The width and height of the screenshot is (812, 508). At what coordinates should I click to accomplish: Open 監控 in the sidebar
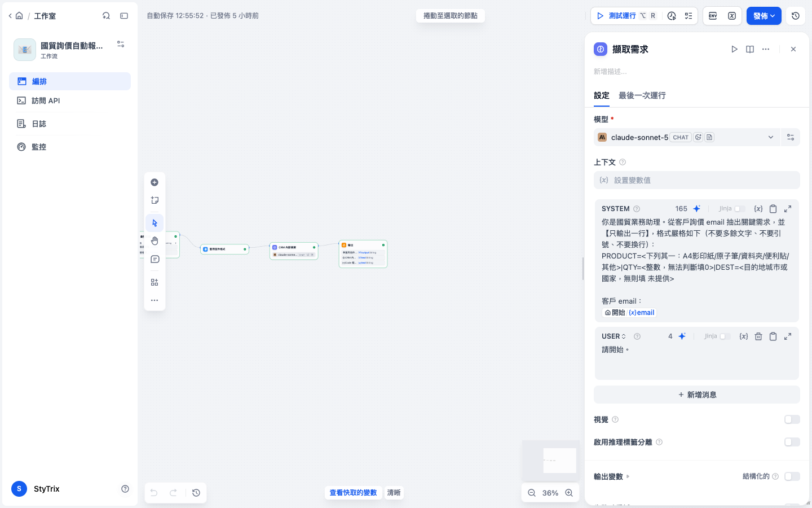(70, 147)
